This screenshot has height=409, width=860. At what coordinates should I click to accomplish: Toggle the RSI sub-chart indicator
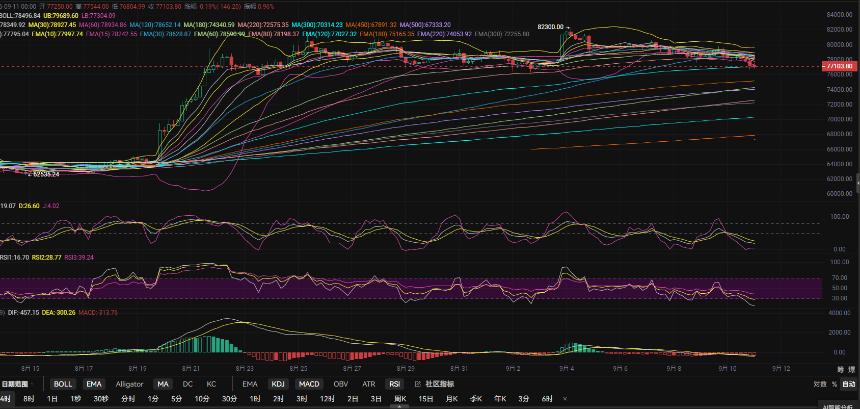click(394, 384)
